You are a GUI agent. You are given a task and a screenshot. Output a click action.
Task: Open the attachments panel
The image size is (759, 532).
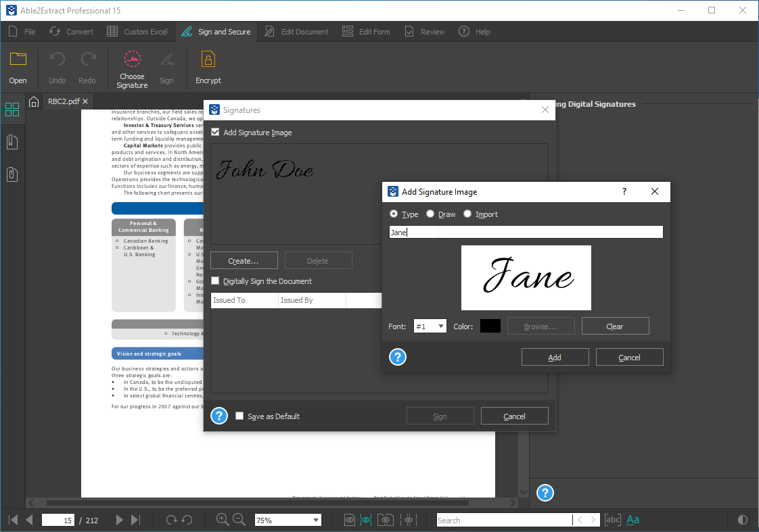tap(12, 174)
